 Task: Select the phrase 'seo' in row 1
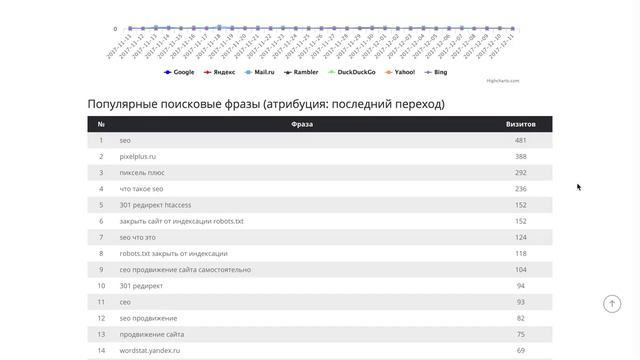point(125,140)
